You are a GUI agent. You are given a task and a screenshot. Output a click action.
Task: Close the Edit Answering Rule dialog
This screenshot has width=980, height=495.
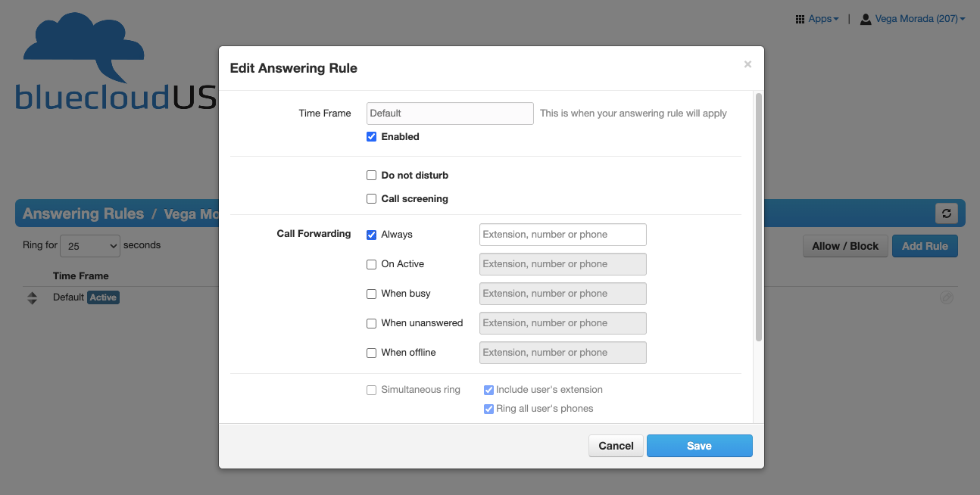click(x=747, y=64)
